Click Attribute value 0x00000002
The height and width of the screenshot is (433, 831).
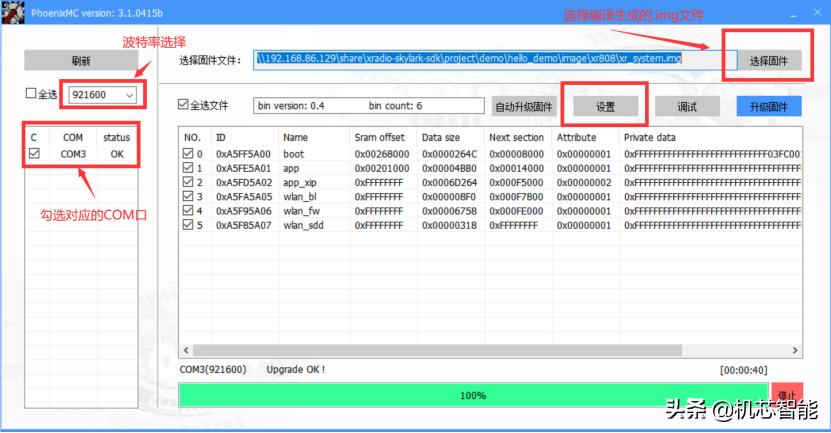[x=584, y=183]
